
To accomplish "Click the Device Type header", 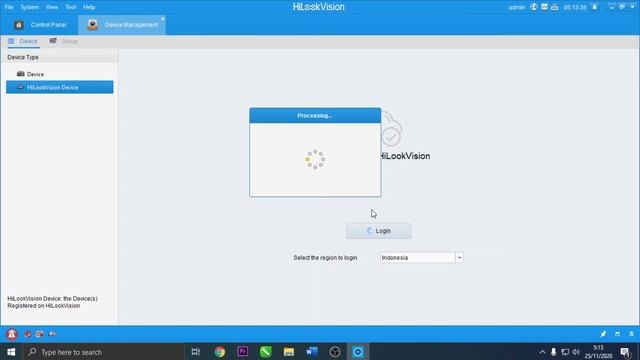I will click(x=60, y=57).
